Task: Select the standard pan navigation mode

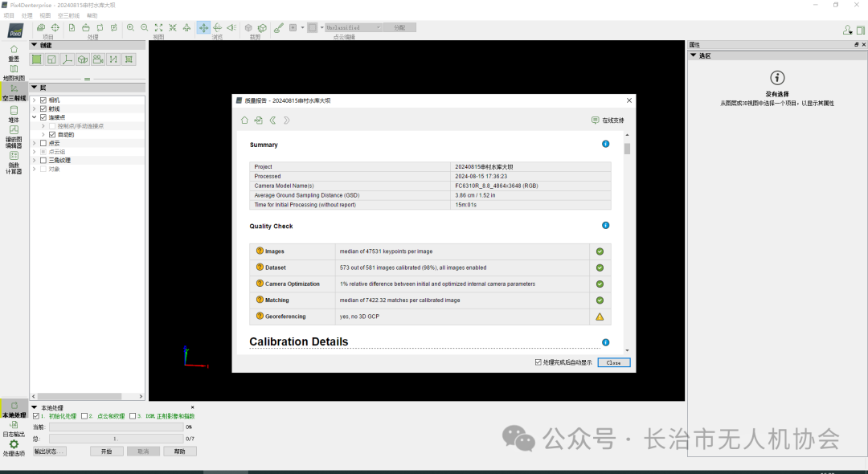Action: (203, 27)
